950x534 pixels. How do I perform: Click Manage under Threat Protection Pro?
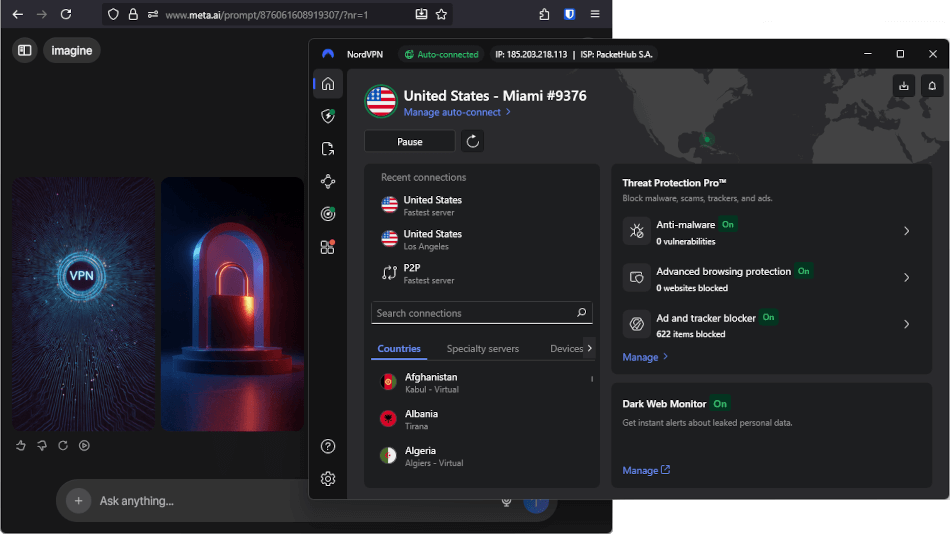[645, 357]
